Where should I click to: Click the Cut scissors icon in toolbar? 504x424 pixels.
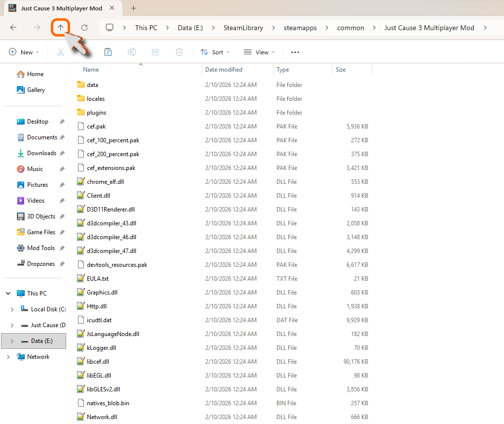(61, 52)
